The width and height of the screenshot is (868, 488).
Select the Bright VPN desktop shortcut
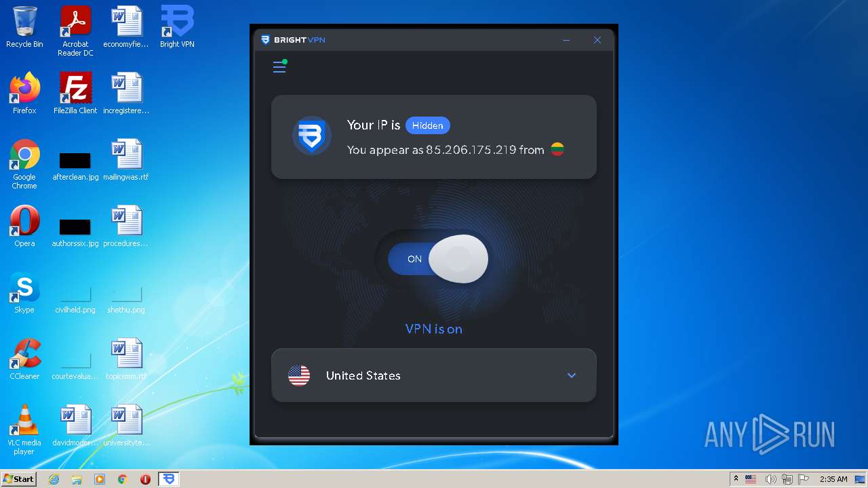point(177,27)
